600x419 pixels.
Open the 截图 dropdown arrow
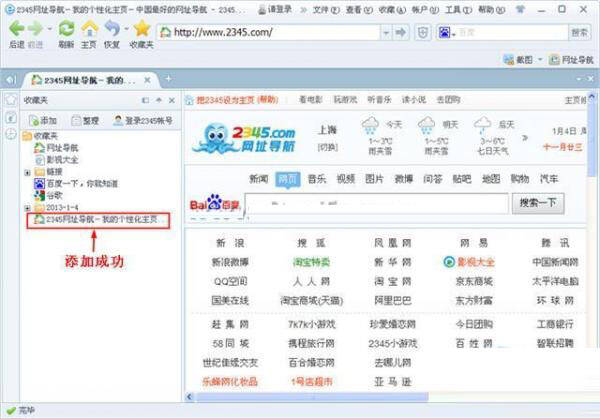point(540,60)
